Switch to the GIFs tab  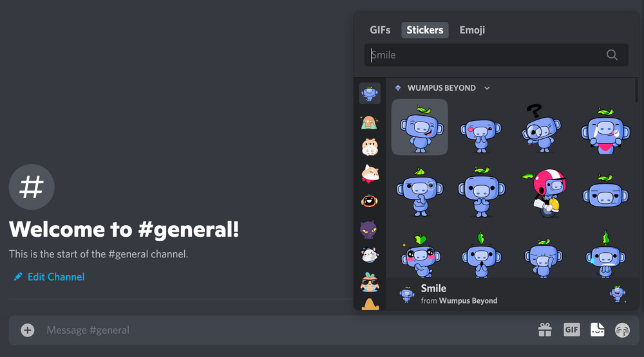(x=380, y=30)
